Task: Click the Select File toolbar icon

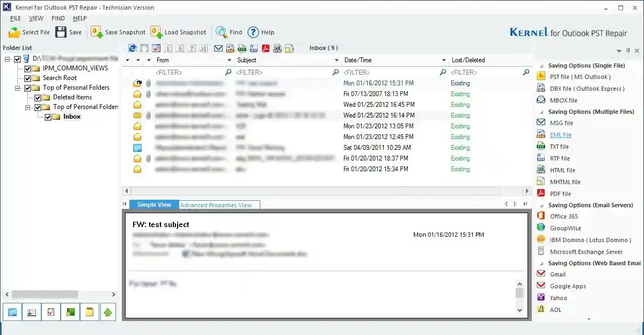Action: (14, 32)
